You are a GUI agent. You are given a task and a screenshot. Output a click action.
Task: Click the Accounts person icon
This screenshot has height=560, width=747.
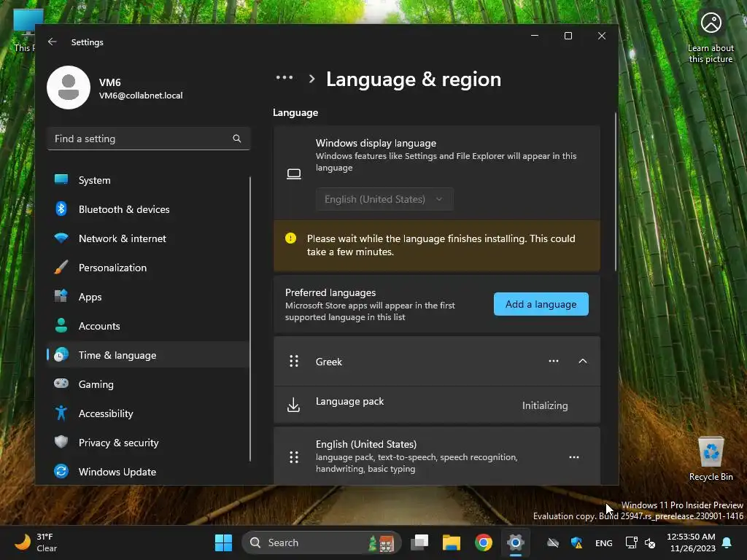tap(61, 325)
